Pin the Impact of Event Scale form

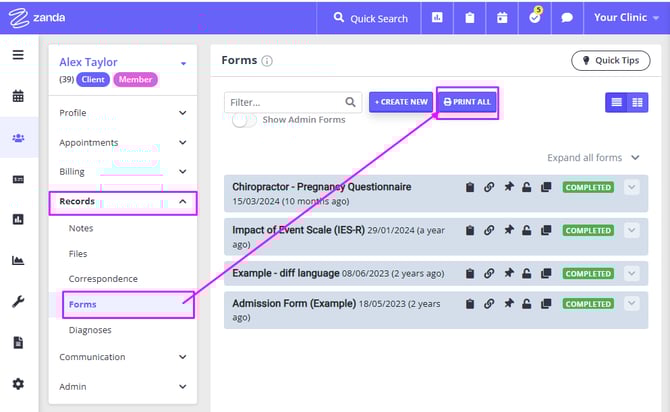[508, 230]
